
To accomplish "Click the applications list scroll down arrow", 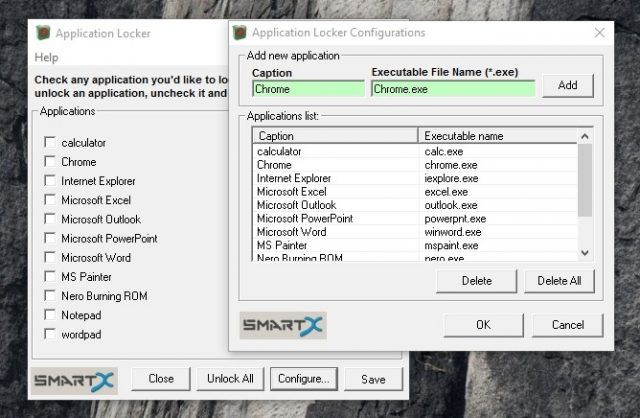I will (x=584, y=253).
